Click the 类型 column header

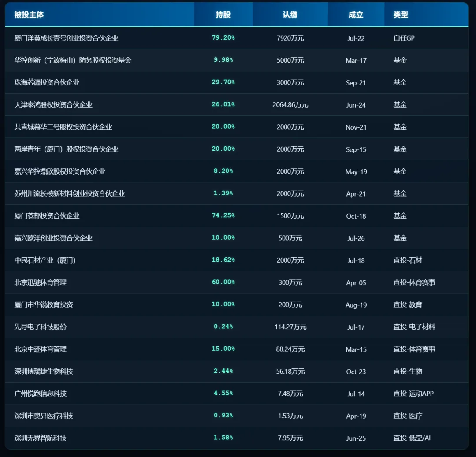401,15
